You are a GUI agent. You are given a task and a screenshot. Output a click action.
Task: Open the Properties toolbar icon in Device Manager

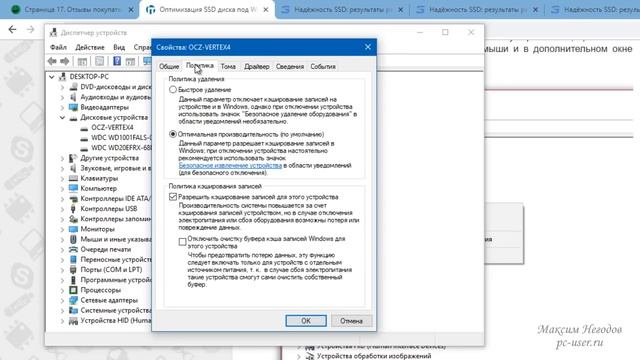[99, 61]
